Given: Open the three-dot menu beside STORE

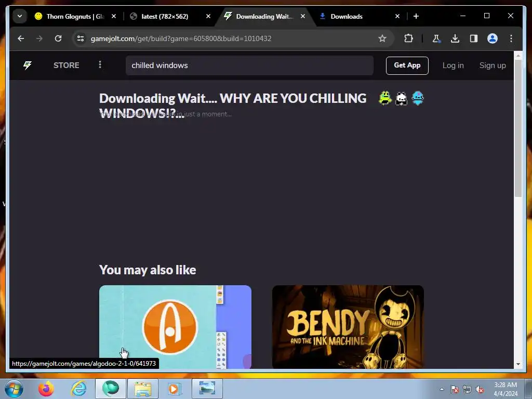Looking at the screenshot, I should click(x=100, y=64).
